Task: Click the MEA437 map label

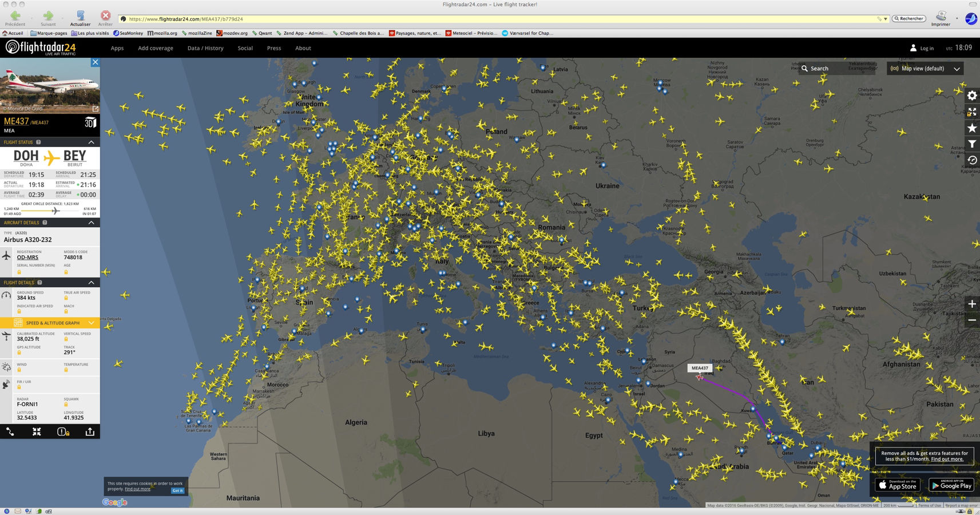Action: point(700,368)
